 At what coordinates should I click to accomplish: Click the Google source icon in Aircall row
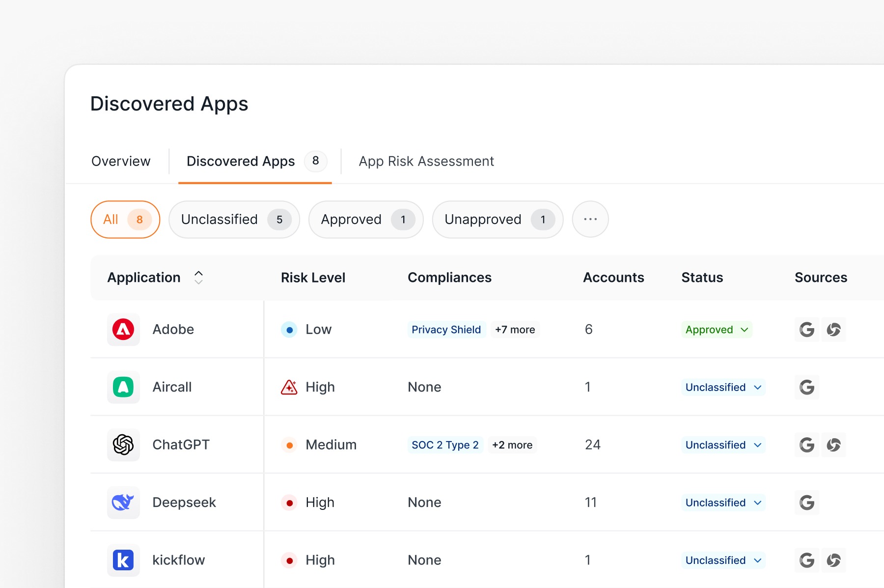pos(807,387)
